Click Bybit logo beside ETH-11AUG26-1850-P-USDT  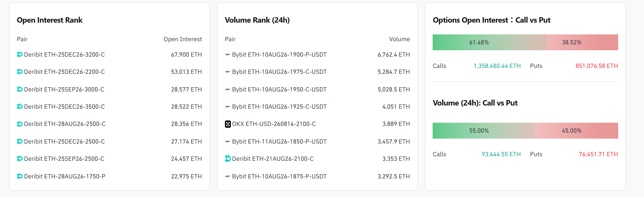(228, 141)
